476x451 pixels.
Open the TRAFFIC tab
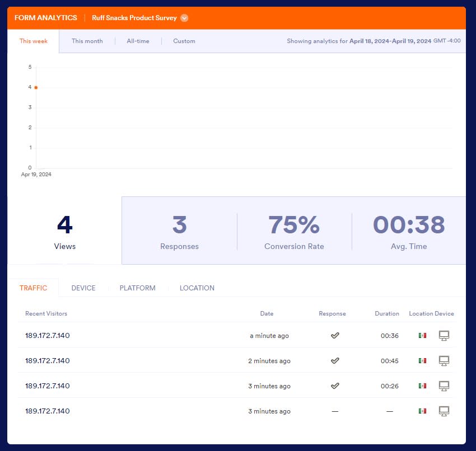click(x=34, y=288)
